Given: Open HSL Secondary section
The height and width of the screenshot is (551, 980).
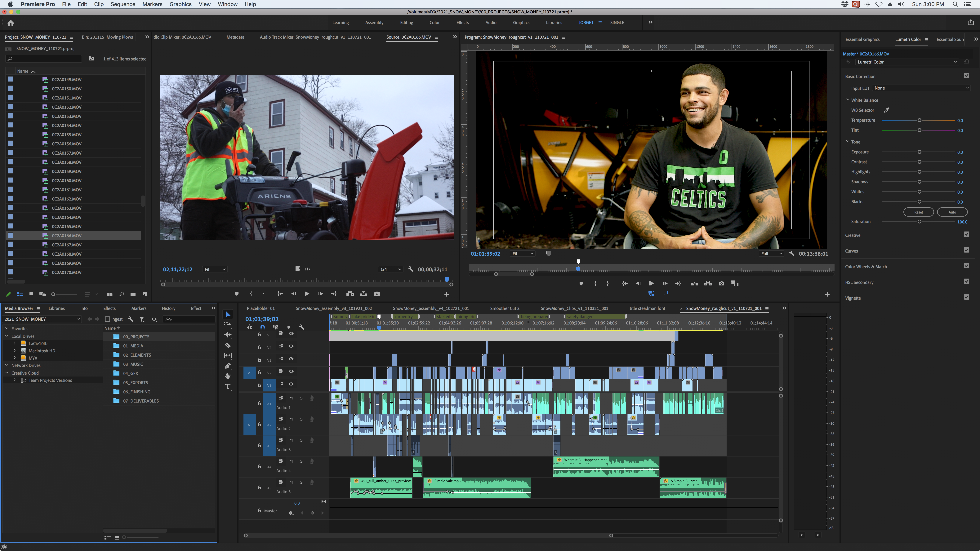Looking at the screenshot, I should (x=859, y=283).
